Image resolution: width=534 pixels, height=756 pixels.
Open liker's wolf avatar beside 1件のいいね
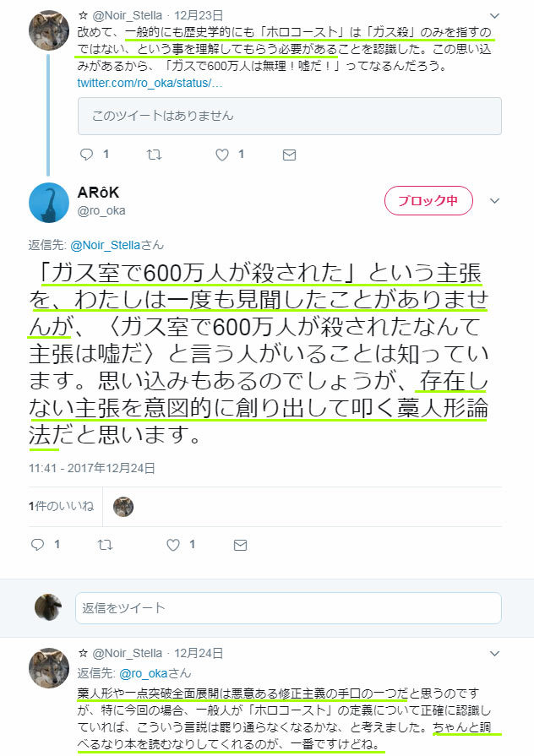click(123, 507)
